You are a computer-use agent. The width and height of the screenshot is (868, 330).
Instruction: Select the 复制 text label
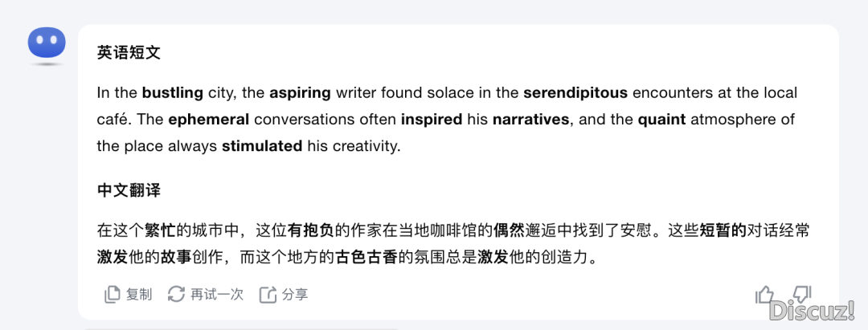(x=139, y=295)
